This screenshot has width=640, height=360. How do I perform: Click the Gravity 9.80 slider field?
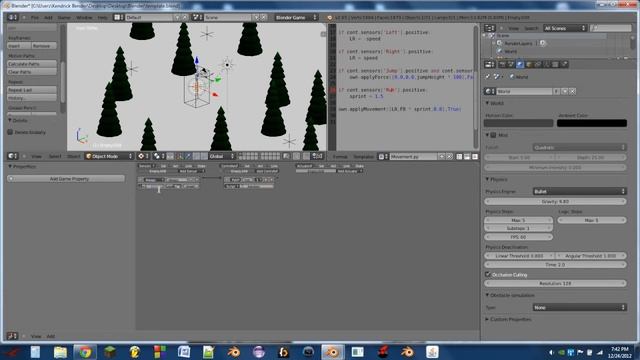(555, 201)
